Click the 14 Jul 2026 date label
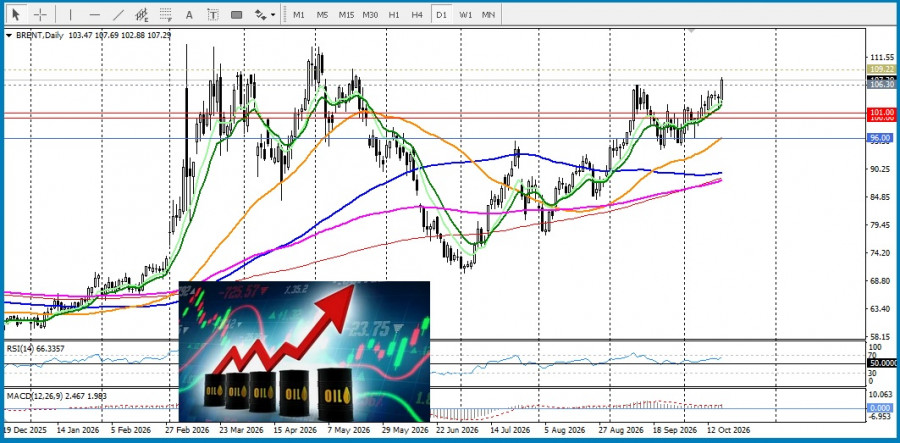Viewport: 900px width, 443px height. 510,430
